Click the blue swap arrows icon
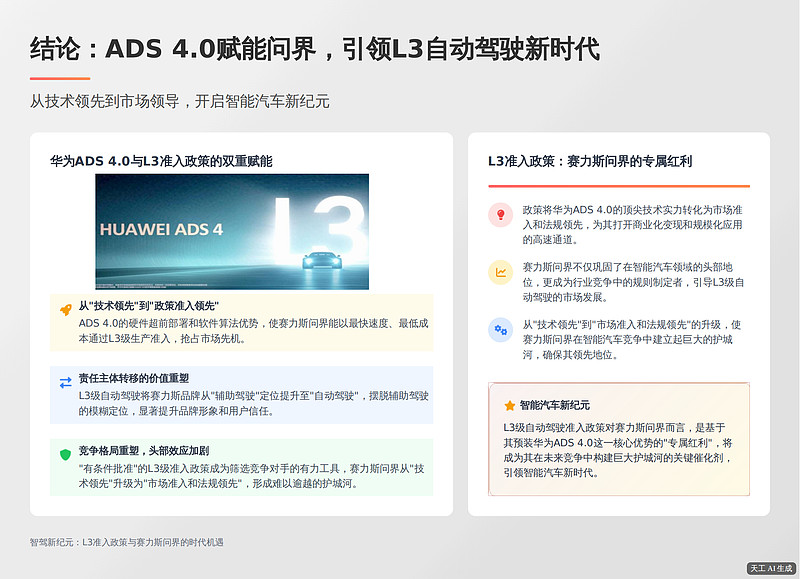The image size is (800, 579). point(66,382)
